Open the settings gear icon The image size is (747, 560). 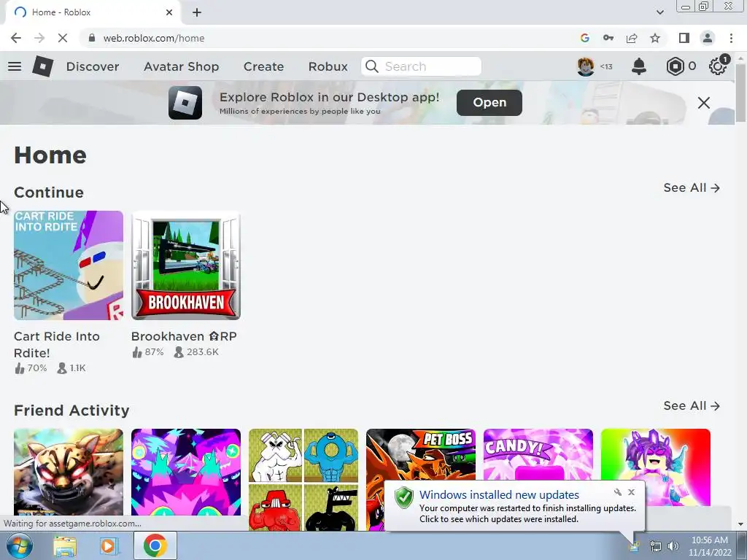(x=718, y=66)
